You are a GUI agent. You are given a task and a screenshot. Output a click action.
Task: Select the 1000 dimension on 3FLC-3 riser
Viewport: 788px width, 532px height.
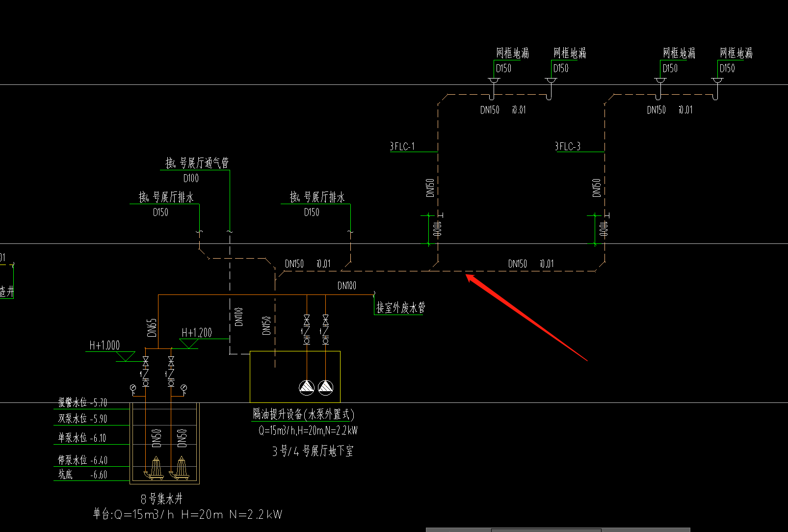tap(604, 229)
